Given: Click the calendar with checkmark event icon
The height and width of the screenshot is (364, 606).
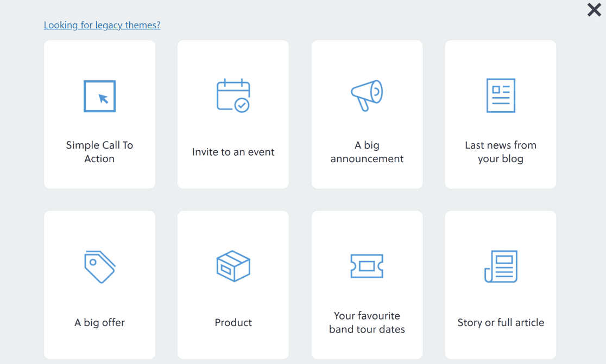Looking at the screenshot, I should point(233,95).
